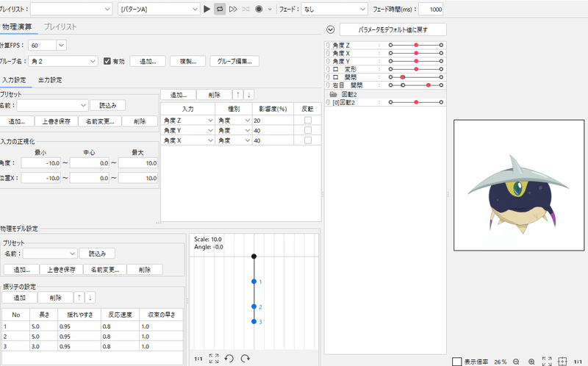This screenshot has height=366, width=588.
Task: Click 上書き保存 in the physics model preset
Action: pyautogui.click(x=62, y=269)
